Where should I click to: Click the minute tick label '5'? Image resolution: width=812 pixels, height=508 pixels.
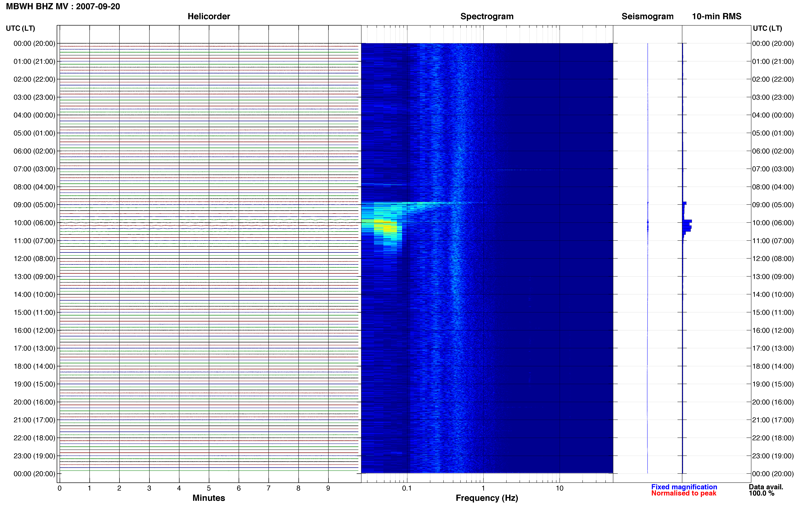pyautogui.click(x=209, y=488)
